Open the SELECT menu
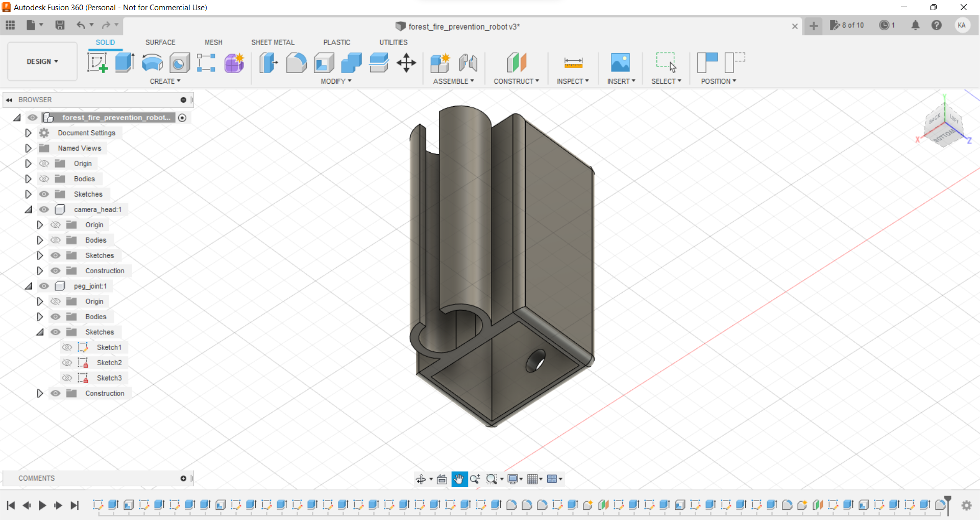Viewport: 980px width, 520px height. pos(666,81)
